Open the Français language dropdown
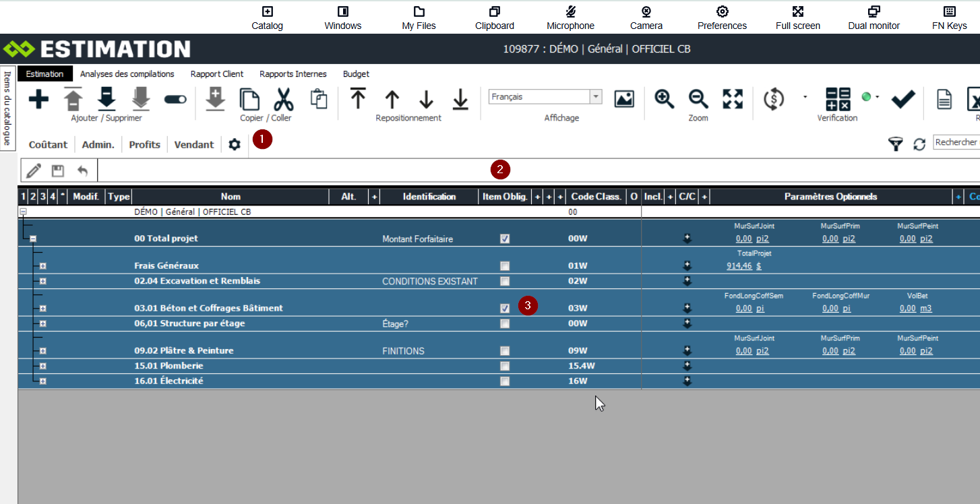The width and height of the screenshot is (980, 504). click(x=595, y=97)
